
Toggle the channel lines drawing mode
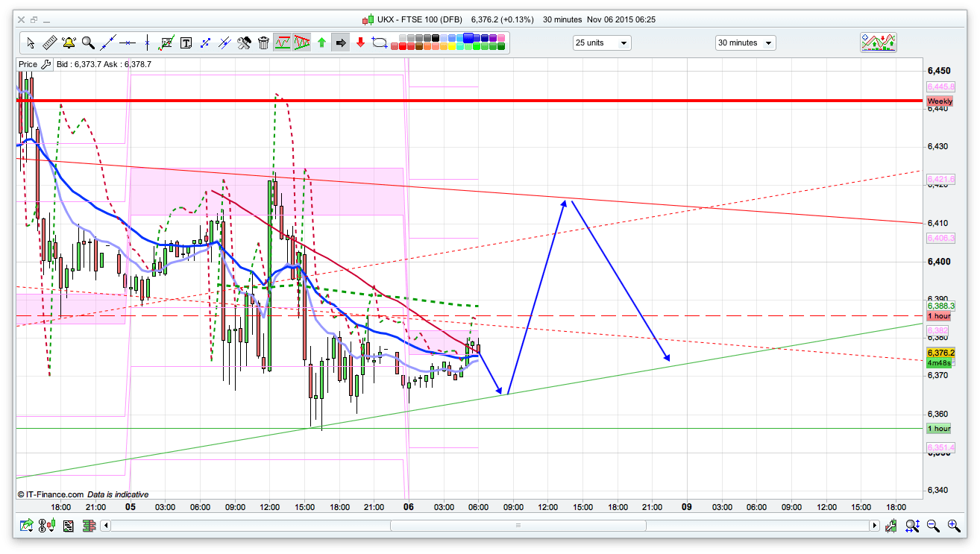pos(283,43)
